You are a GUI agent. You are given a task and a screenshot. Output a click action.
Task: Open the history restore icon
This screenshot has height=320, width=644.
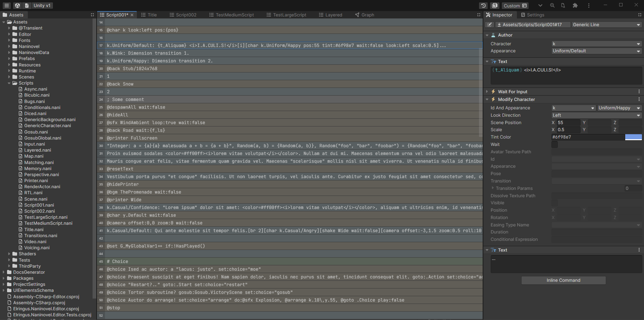pyautogui.click(x=483, y=5)
